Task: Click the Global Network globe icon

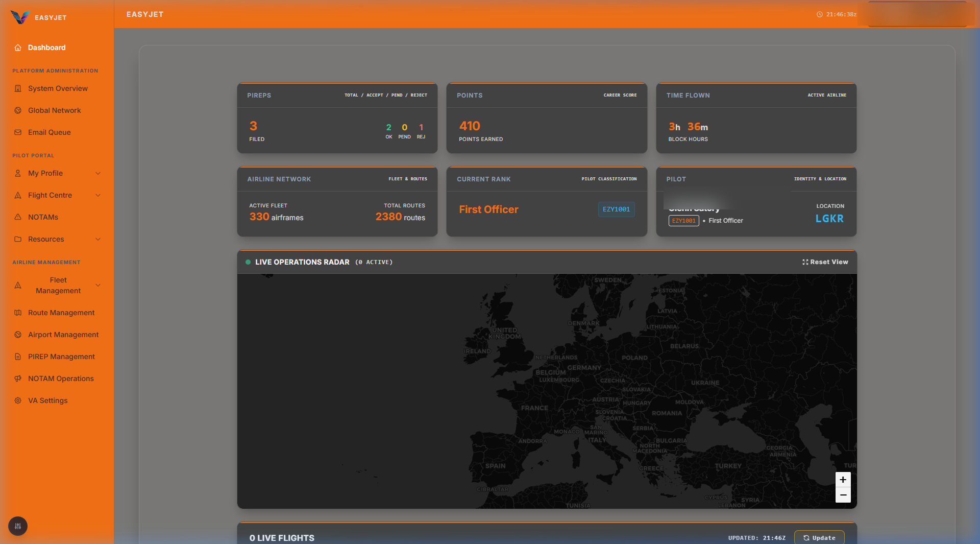Action: (x=18, y=110)
